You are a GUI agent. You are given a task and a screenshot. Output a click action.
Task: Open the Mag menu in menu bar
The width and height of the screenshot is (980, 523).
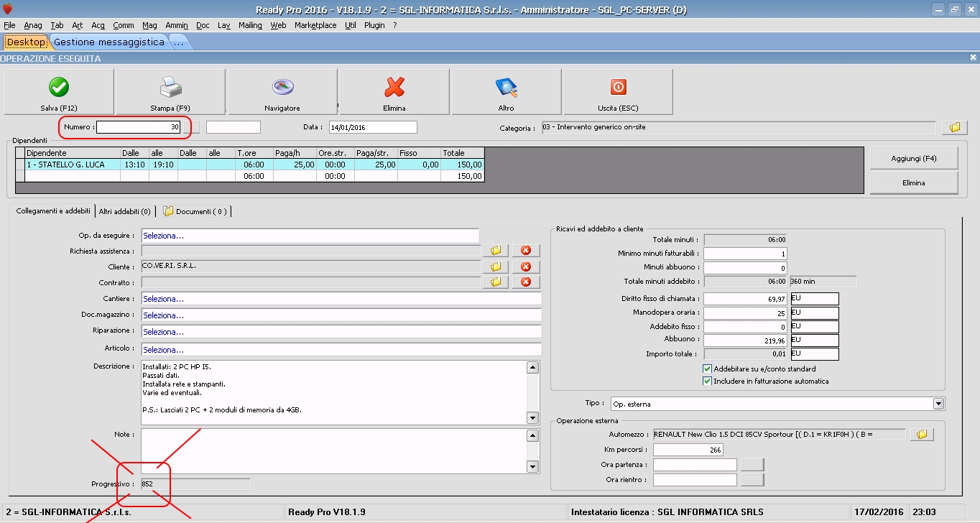149,25
